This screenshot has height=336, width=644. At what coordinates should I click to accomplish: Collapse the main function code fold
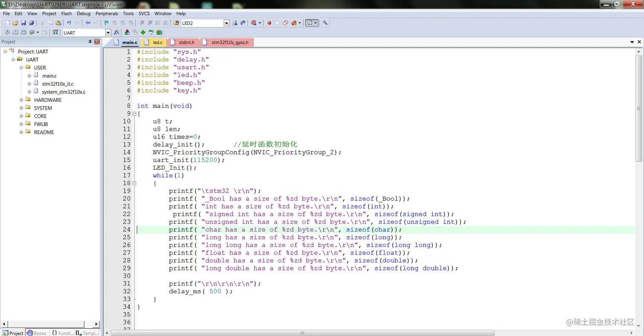(x=134, y=114)
